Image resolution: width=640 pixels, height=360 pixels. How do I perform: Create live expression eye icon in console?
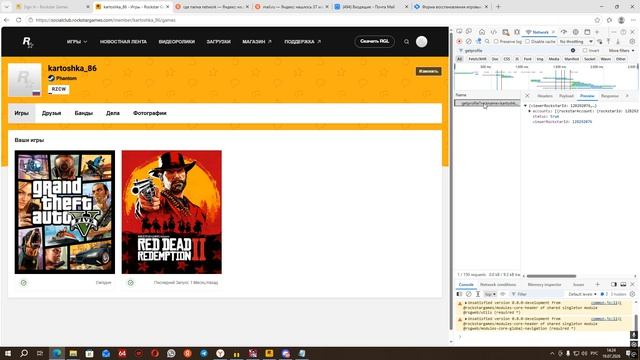pos(503,294)
